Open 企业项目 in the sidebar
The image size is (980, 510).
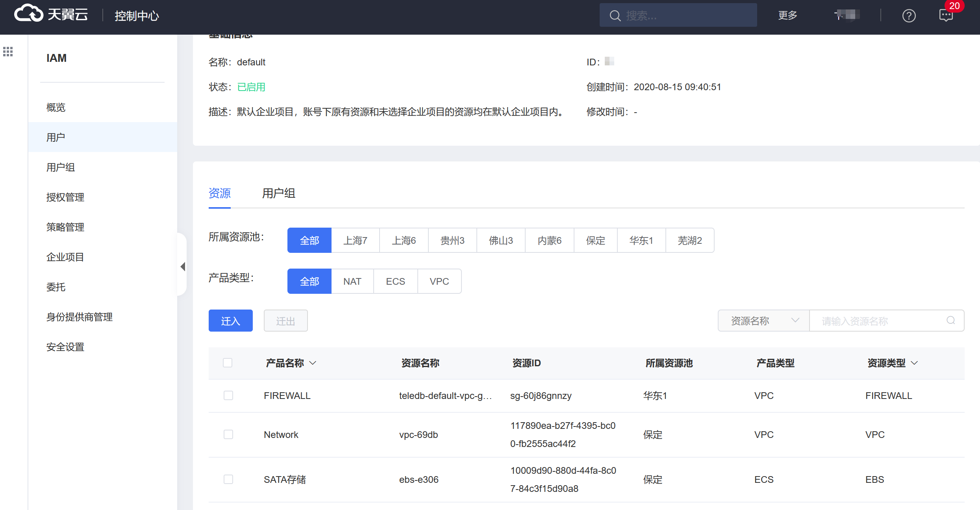point(65,257)
